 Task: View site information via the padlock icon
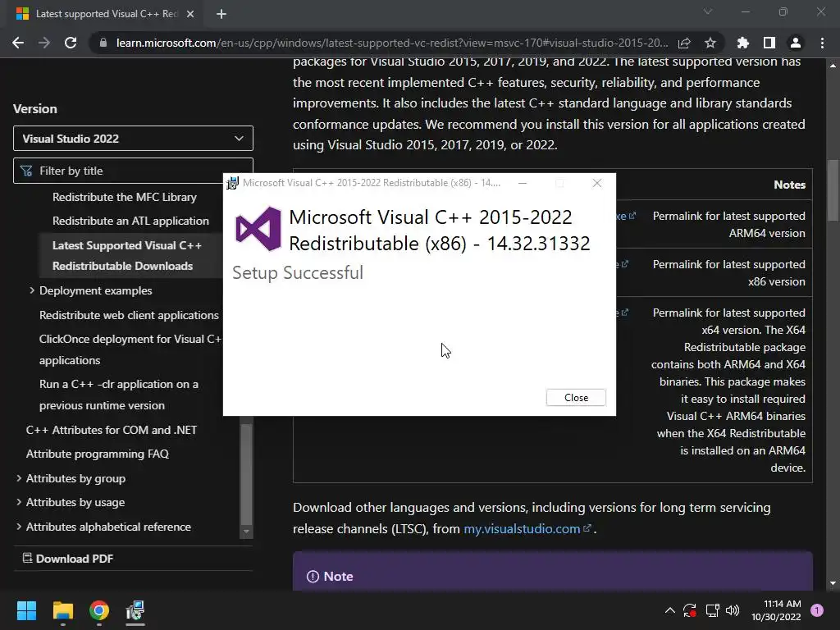coord(103,43)
